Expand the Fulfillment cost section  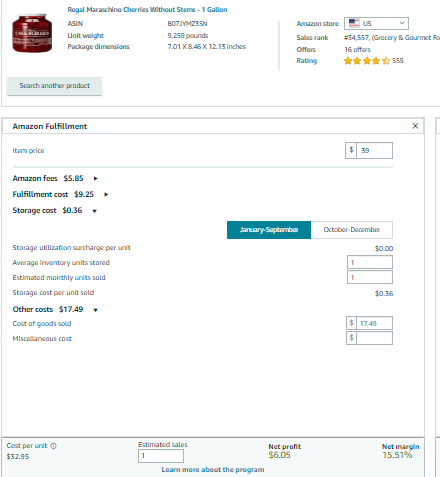tap(106, 195)
